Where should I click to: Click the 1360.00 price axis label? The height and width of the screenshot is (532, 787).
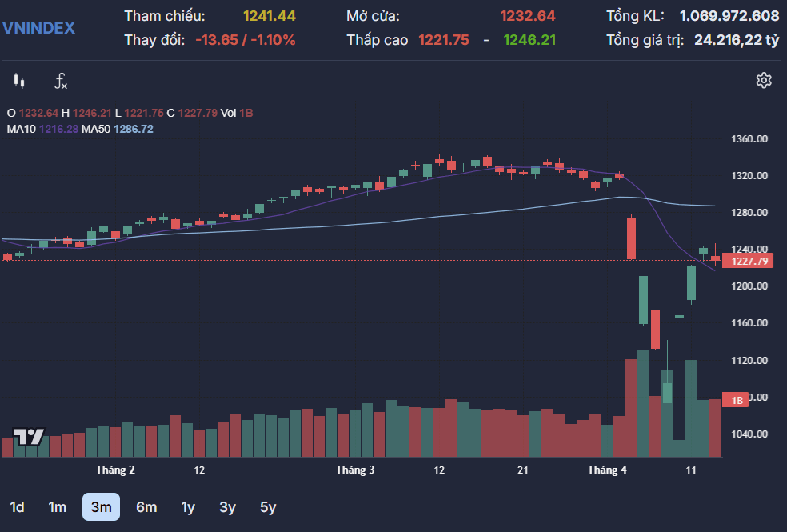point(749,139)
